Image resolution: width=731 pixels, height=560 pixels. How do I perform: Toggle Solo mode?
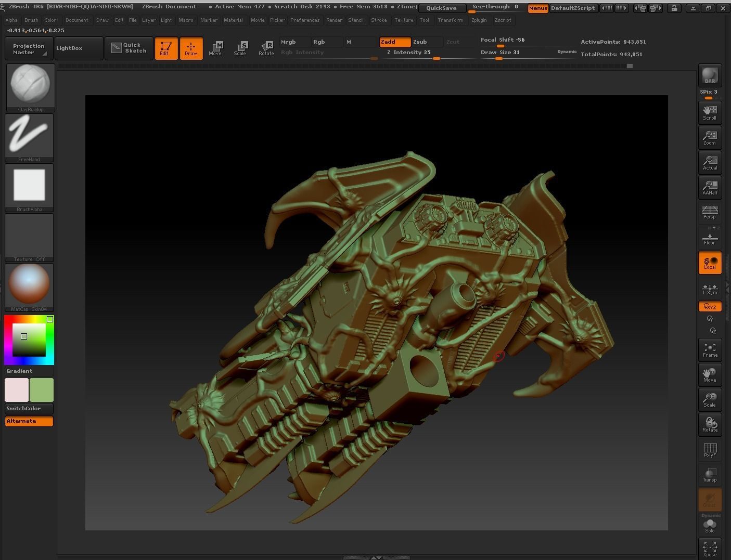710,525
